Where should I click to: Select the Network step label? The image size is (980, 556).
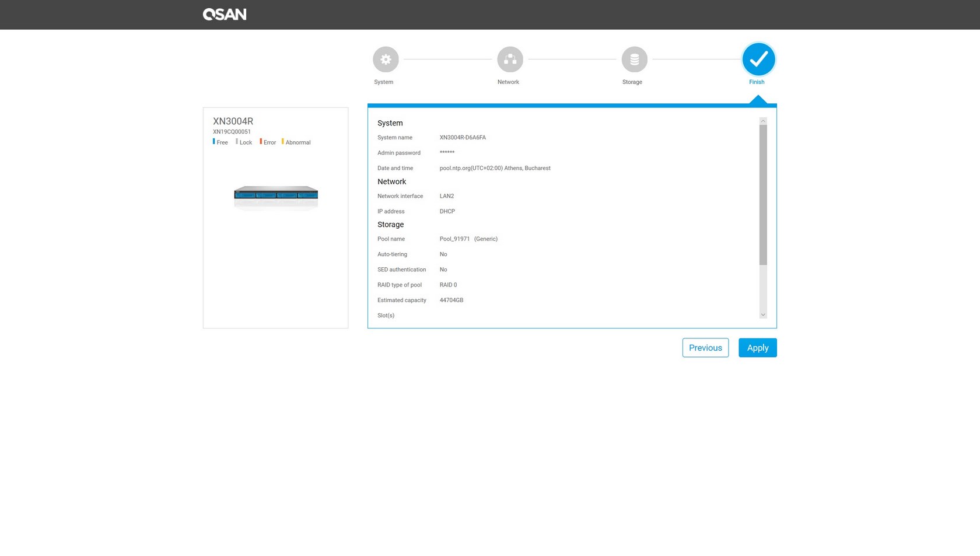point(508,82)
